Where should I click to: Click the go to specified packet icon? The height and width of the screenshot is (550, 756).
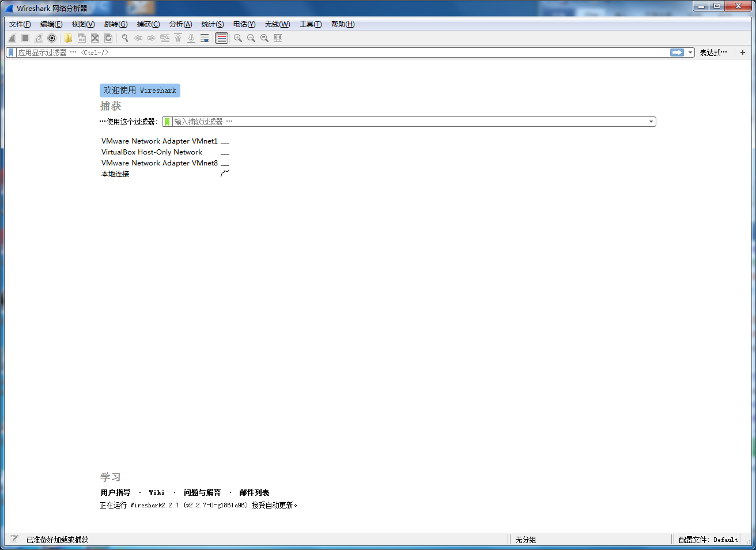pyautogui.click(x=165, y=38)
